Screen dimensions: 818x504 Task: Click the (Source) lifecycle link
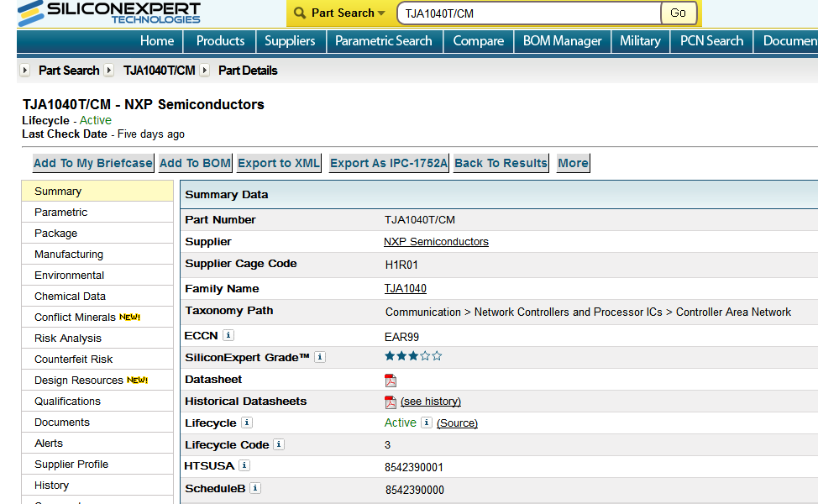pyautogui.click(x=457, y=423)
